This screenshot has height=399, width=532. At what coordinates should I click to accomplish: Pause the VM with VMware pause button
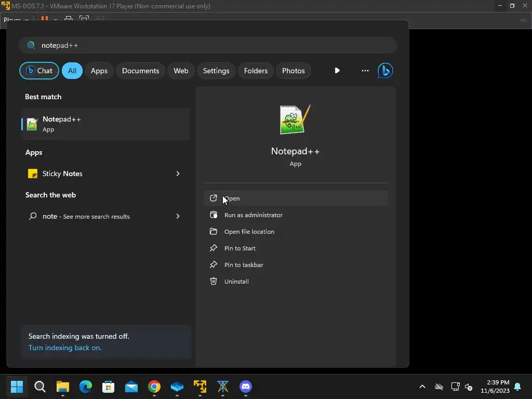pyautogui.click(x=45, y=18)
